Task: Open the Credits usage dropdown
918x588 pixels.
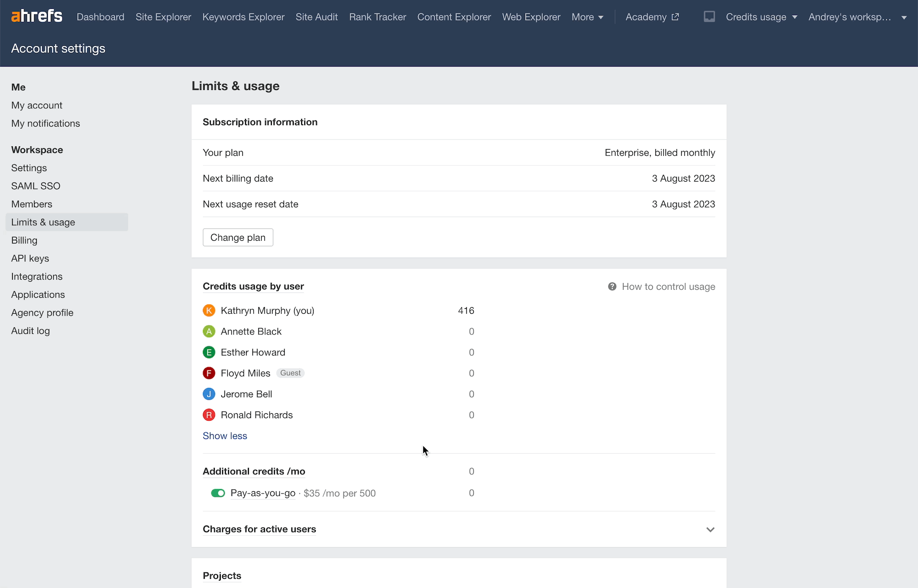Action: tap(761, 17)
